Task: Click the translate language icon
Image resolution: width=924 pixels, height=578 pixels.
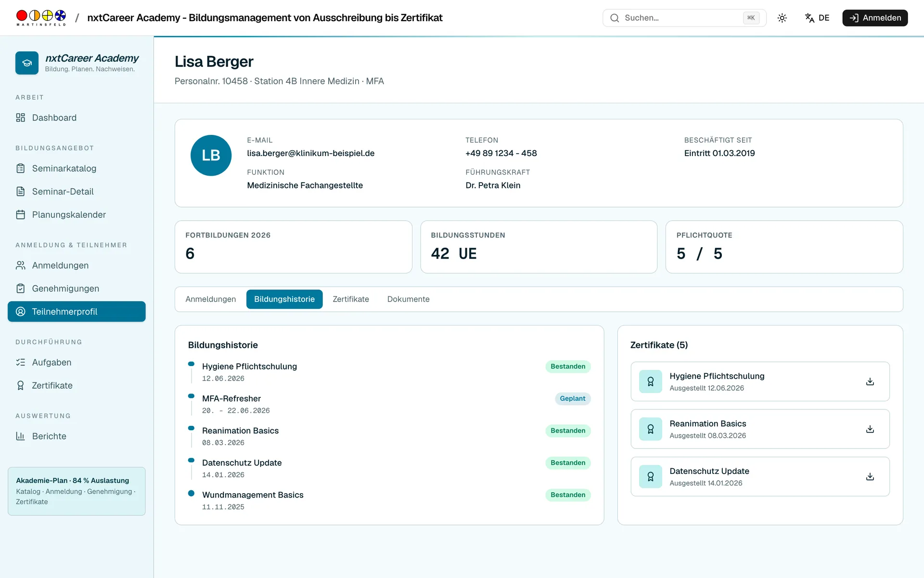Action: 809,18
